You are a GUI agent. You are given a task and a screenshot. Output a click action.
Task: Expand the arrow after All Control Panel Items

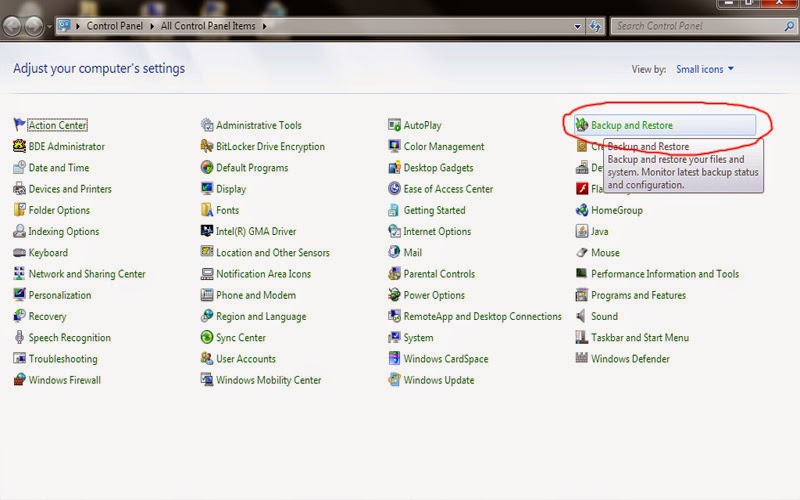(264, 26)
